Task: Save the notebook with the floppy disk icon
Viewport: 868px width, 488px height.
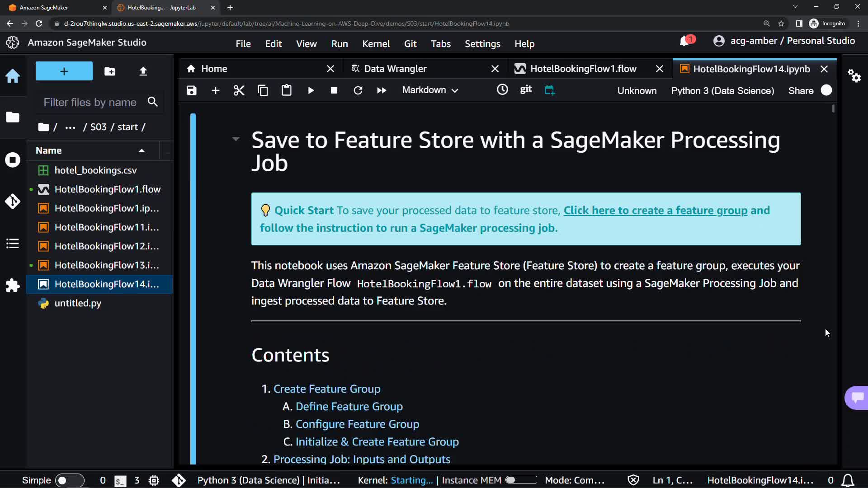Action: tap(192, 90)
